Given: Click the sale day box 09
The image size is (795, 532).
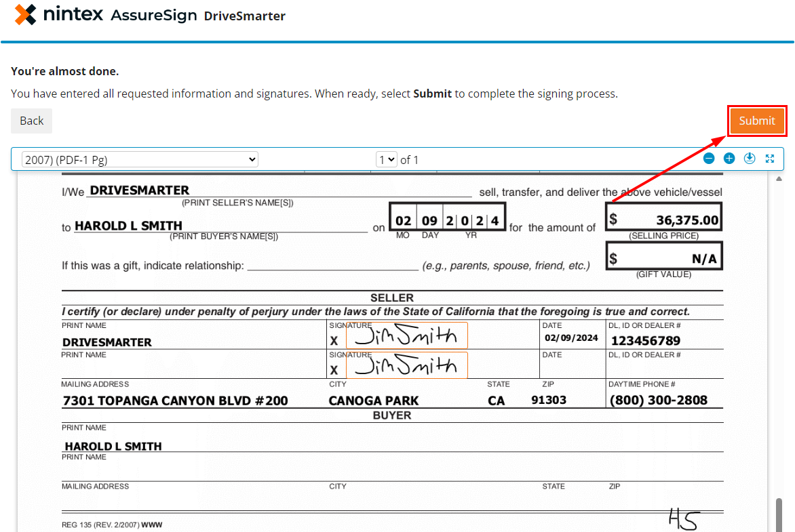Looking at the screenshot, I should [x=429, y=220].
